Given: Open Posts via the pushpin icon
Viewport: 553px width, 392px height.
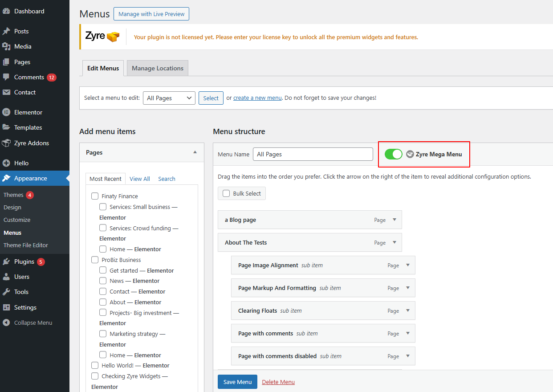Looking at the screenshot, I should tap(6, 31).
